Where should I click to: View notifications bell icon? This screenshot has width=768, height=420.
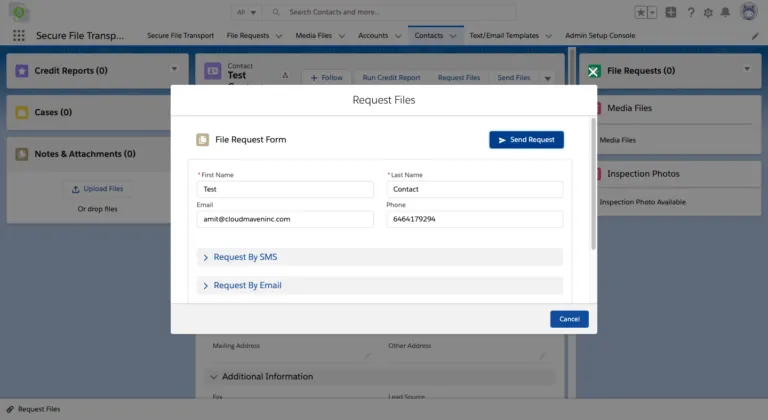pyautogui.click(x=725, y=12)
